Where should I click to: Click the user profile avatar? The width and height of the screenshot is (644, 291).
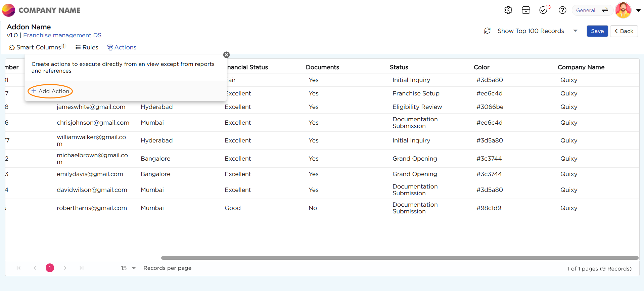coord(623,10)
